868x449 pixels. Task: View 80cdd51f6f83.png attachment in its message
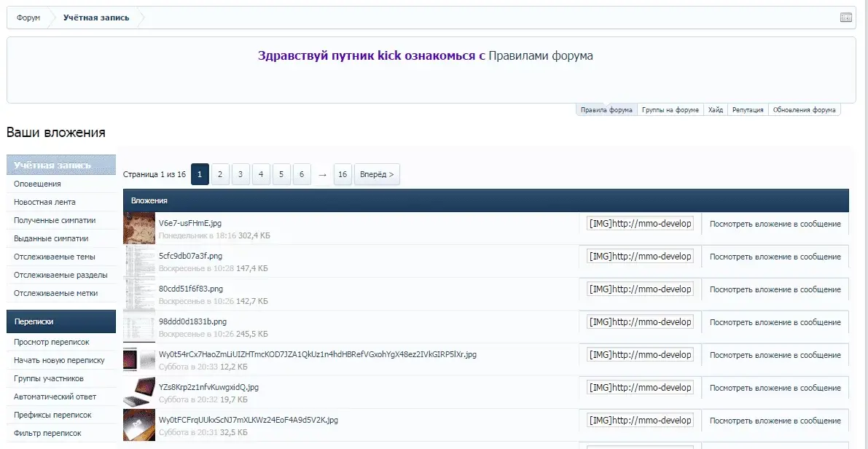point(775,289)
